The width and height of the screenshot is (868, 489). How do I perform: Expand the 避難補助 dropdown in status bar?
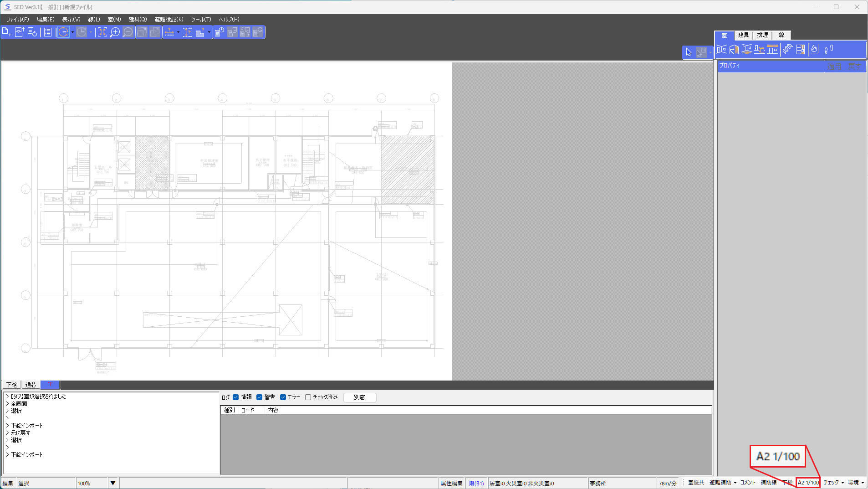coord(723,483)
